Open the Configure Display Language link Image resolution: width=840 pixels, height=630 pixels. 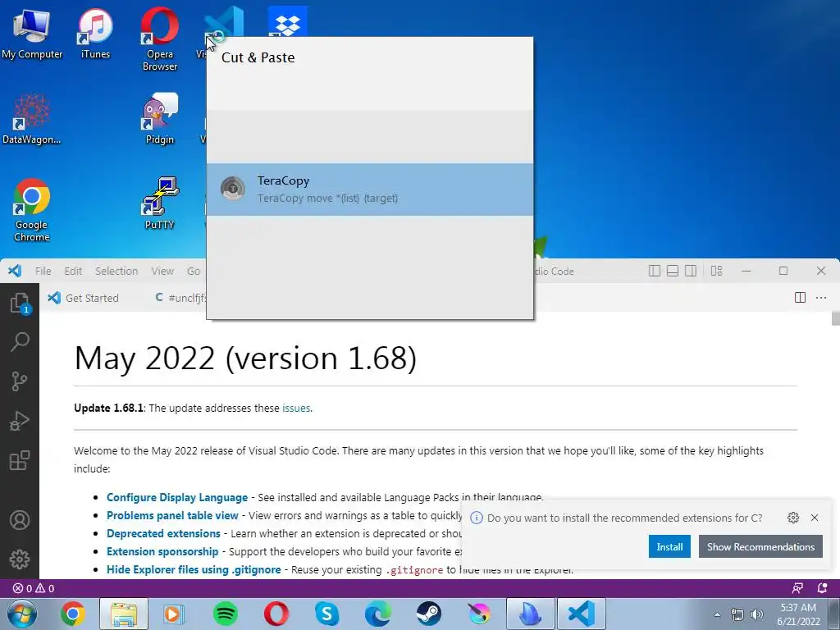pos(177,497)
